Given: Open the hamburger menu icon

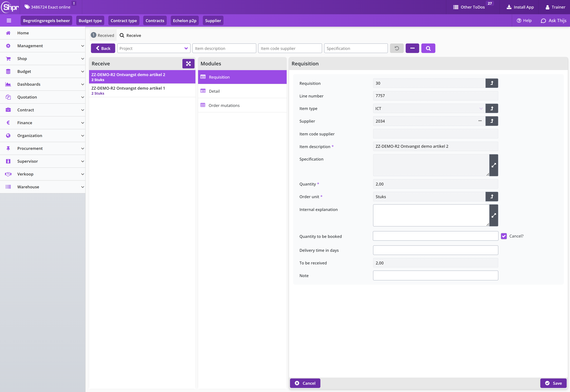Looking at the screenshot, I should (x=9, y=21).
